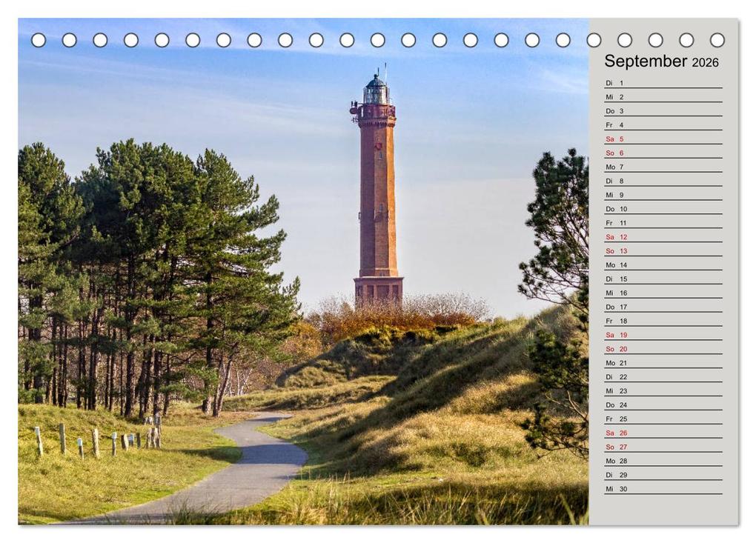
Task: Select the red So 20 entry
Action: (x=615, y=349)
